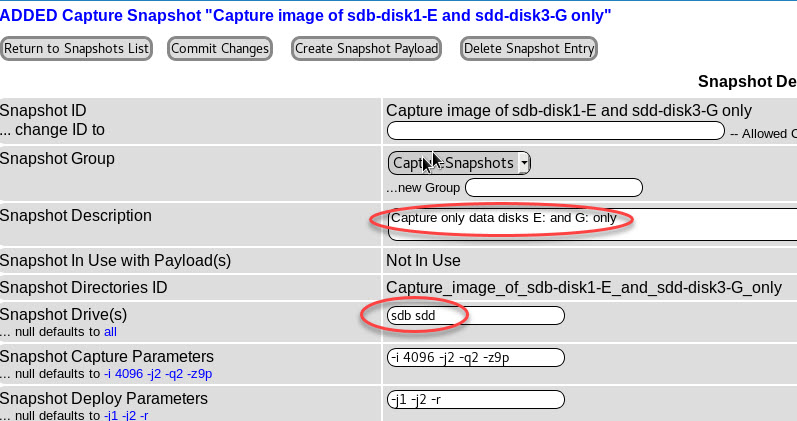
Task: Click the ADDED Capture Snapshot heading text
Action: 306,15
